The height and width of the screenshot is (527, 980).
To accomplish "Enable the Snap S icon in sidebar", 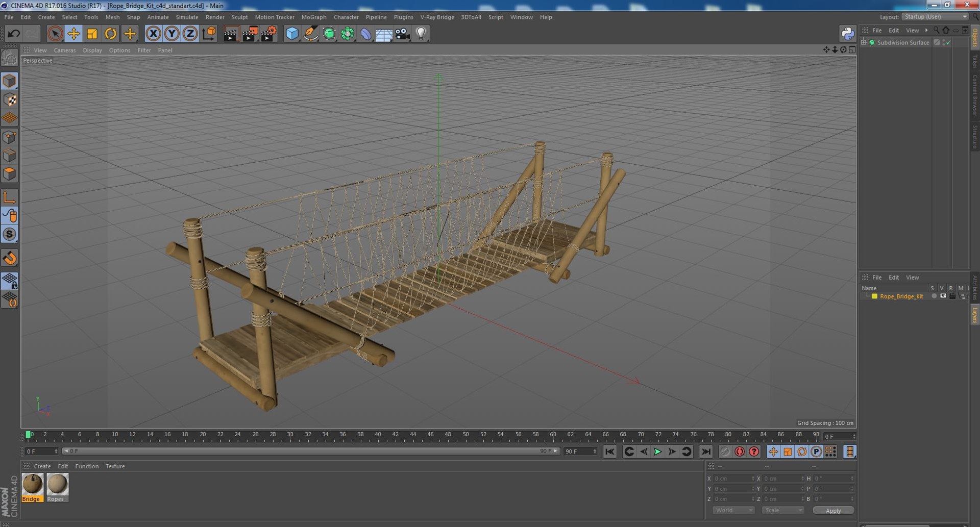I will pos(10,234).
